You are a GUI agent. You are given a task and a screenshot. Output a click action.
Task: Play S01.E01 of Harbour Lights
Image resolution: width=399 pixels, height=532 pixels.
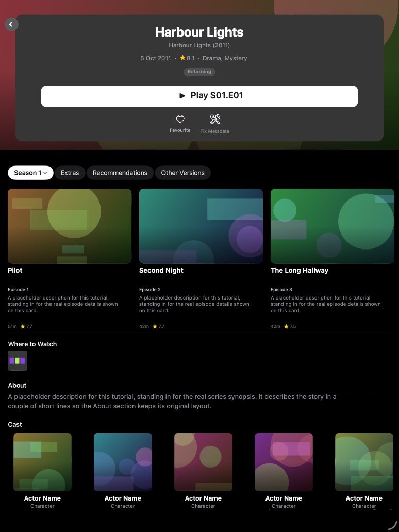199,96
